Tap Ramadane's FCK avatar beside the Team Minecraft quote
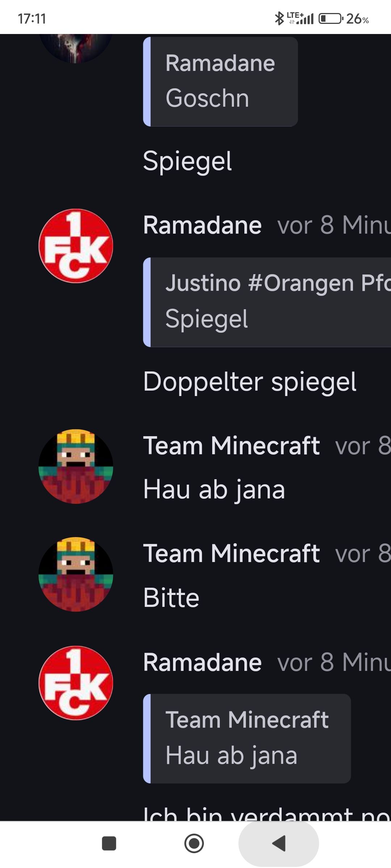Image resolution: width=391 pixels, height=868 pixels. click(76, 683)
